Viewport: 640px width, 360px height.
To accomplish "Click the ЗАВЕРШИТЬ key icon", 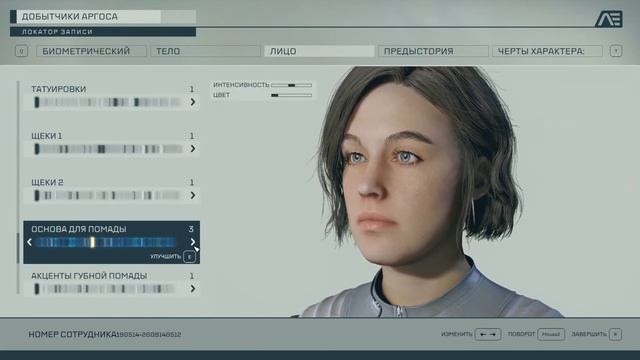I will 616,334.
